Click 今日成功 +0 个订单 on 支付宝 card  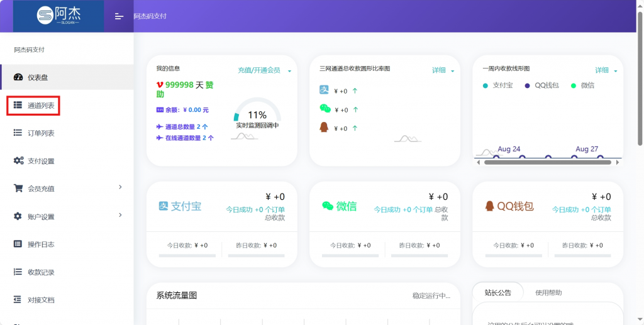coord(255,210)
